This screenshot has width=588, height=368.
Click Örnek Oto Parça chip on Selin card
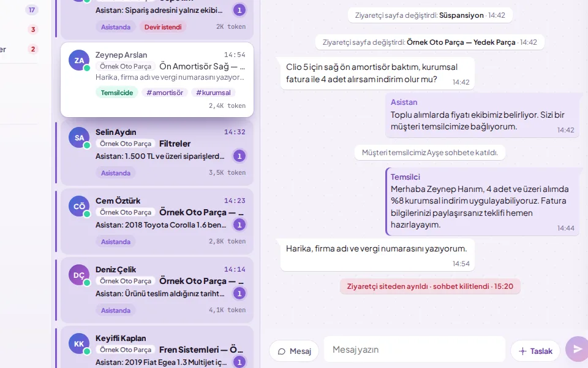click(x=126, y=144)
